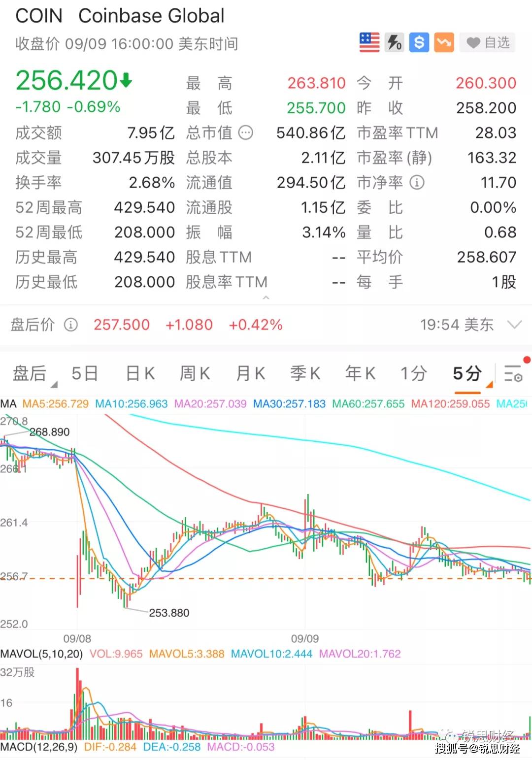Tap the current price 256.420
532x760 pixels.
[66, 80]
